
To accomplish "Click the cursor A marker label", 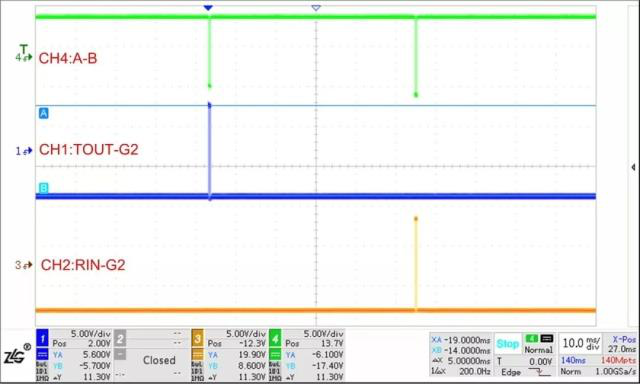I will pos(44,113).
